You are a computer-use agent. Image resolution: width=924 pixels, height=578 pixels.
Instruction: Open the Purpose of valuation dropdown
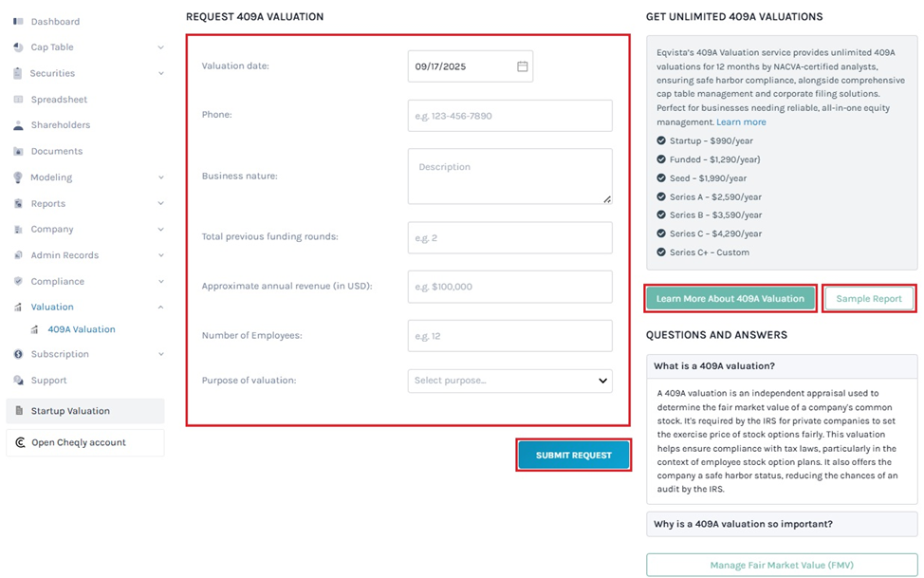(x=509, y=381)
